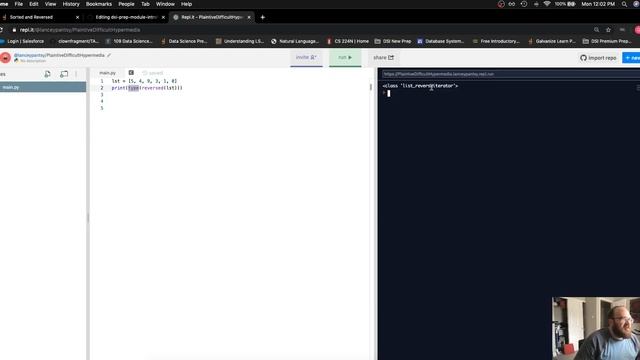This screenshot has height=360, width=640.
Task: Bookmark this page with the star
Action: (608, 30)
